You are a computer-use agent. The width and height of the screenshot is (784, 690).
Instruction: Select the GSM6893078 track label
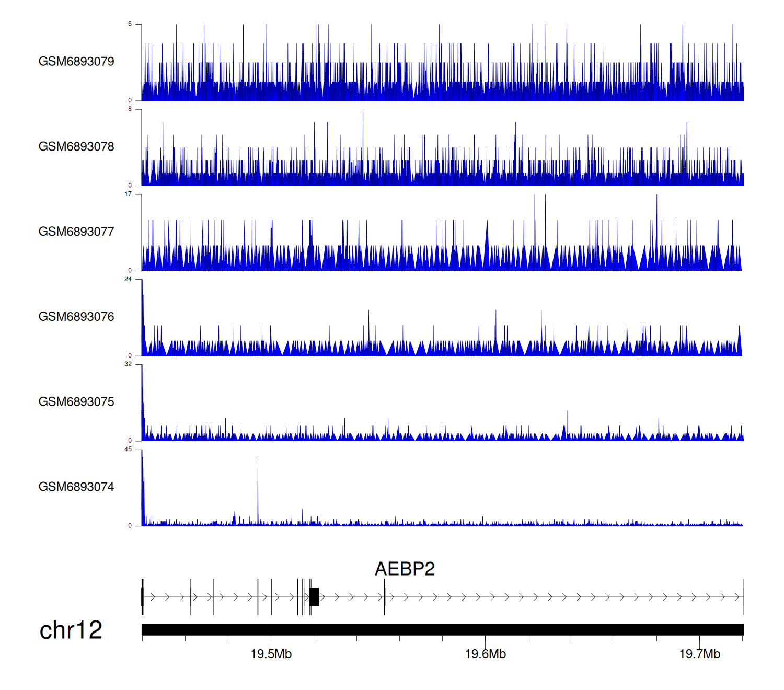click(x=76, y=147)
